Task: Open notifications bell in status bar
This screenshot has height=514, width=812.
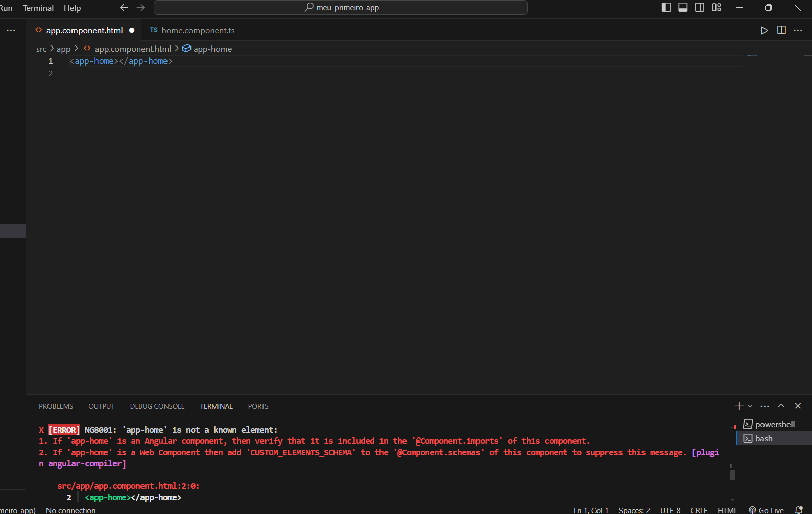Action: pyautogui.click(x=799, y=510)
